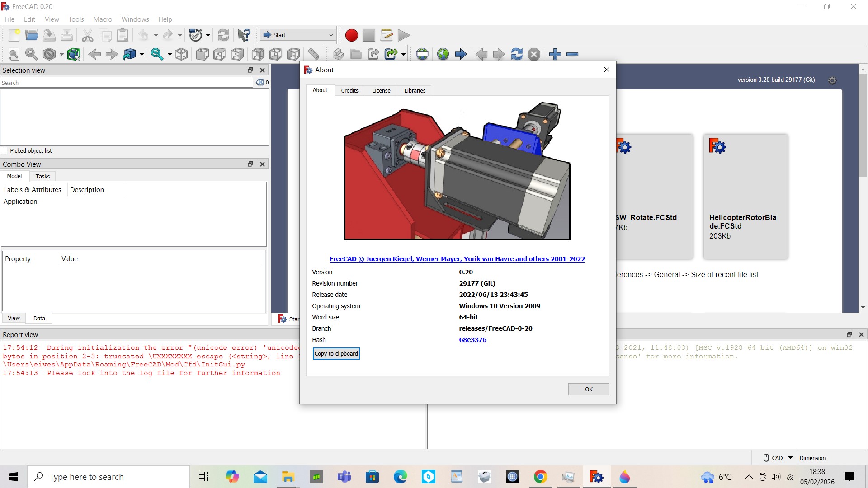Execute the active macro with the green play icon
The image size is (868, 488).
pos(404,35)
